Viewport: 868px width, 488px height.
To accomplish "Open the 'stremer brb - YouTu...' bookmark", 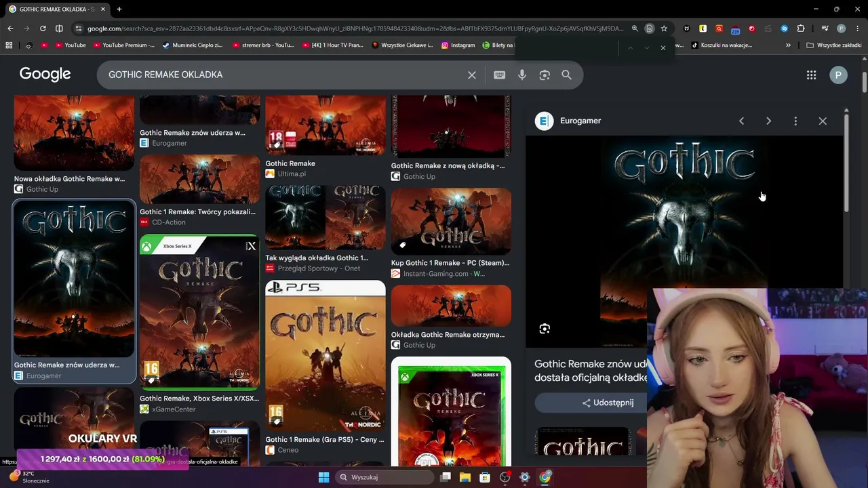I will tap(263, 45).
